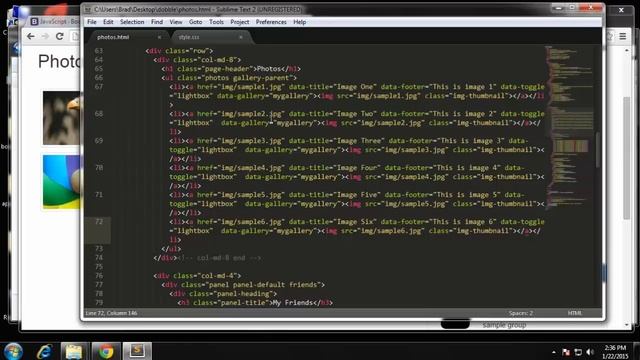Open the Help menu
Screen dimensions: 640x360
(300, 22)
